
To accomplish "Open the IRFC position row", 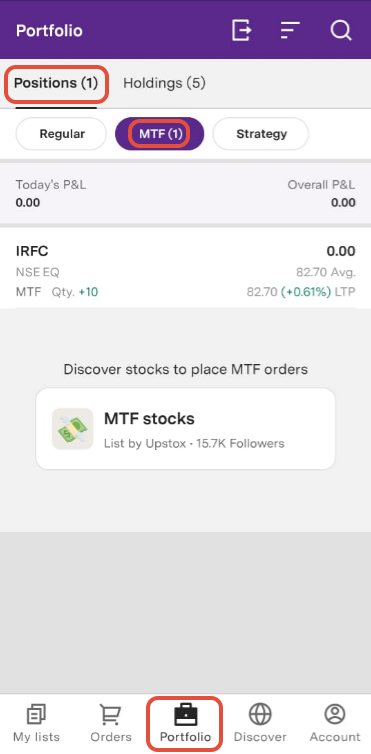I will coord(186,271).
